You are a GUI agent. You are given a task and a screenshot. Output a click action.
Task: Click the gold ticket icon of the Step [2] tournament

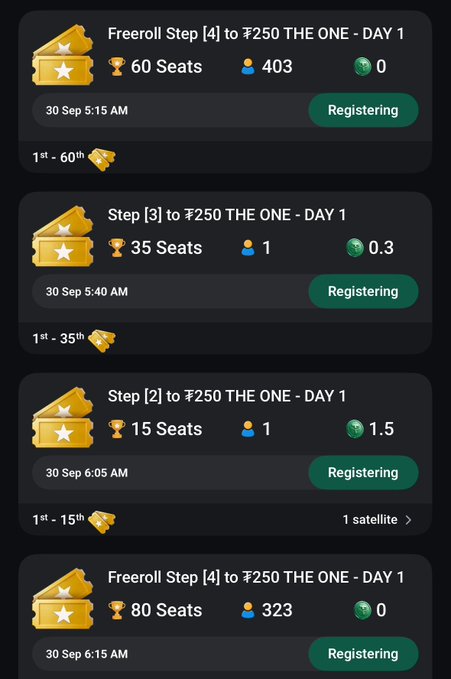click(x=63, y=417)
